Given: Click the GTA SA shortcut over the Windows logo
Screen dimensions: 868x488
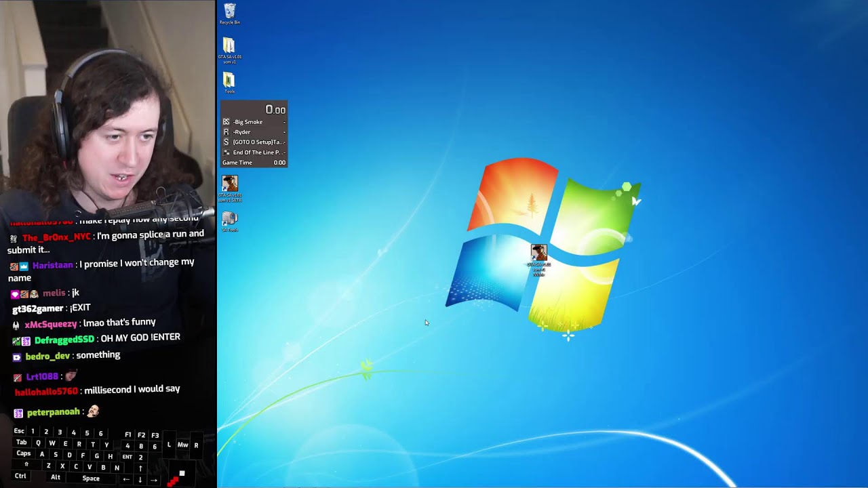Looking at the screenshot, I should coord(538,260).
